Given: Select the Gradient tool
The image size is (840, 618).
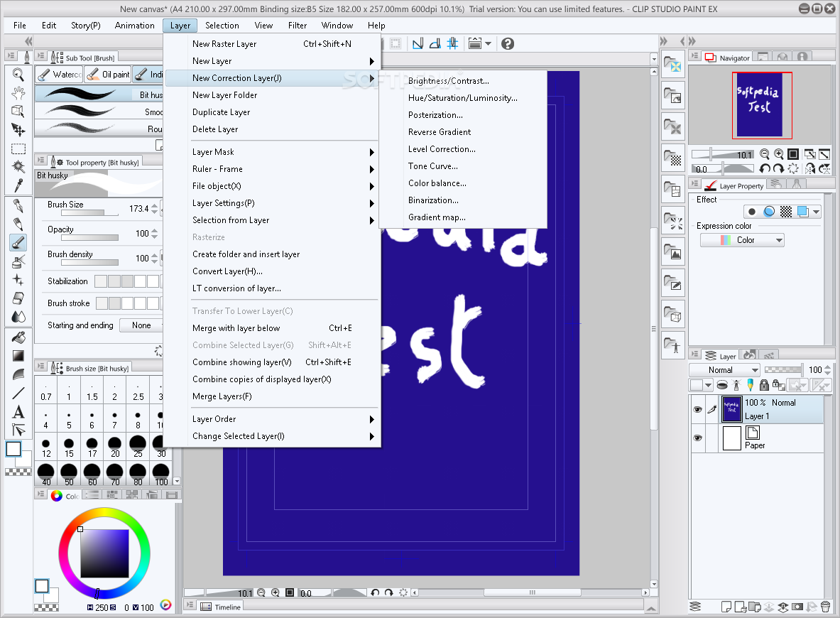Looking at the screenshot, I should (18, 356).
